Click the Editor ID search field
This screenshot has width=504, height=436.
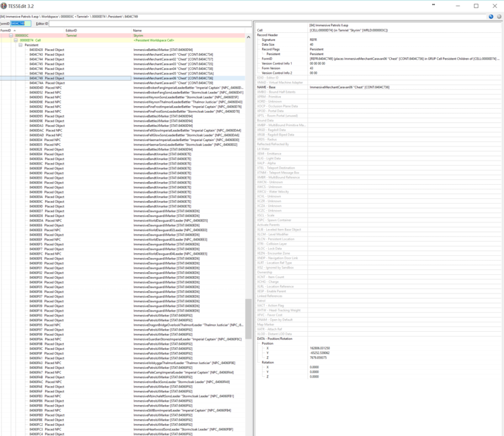click(151, 24)
